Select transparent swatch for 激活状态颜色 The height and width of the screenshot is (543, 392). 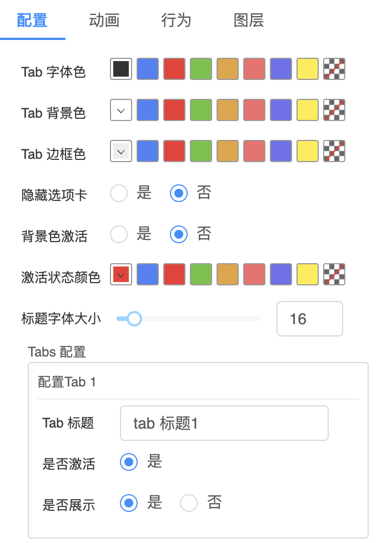[334, 274]
